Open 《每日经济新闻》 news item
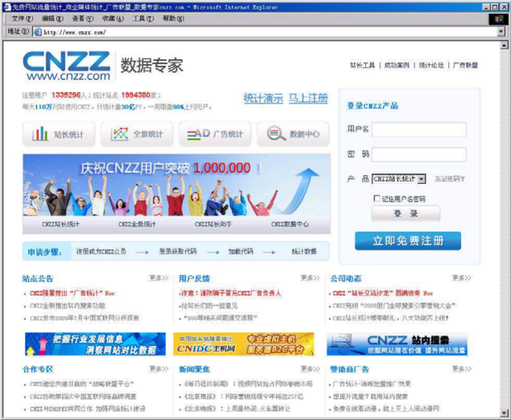The width and height of the screenshot is (511, 420). 248,384
